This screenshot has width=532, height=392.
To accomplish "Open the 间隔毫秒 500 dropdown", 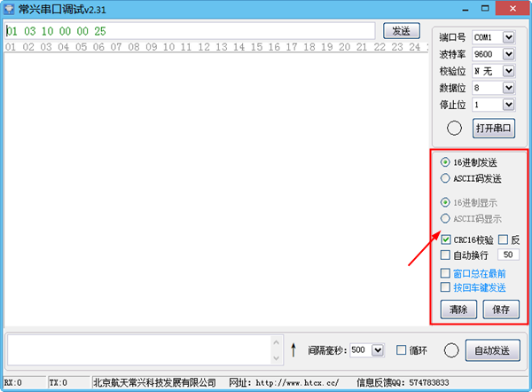I will tap(378, 350).
